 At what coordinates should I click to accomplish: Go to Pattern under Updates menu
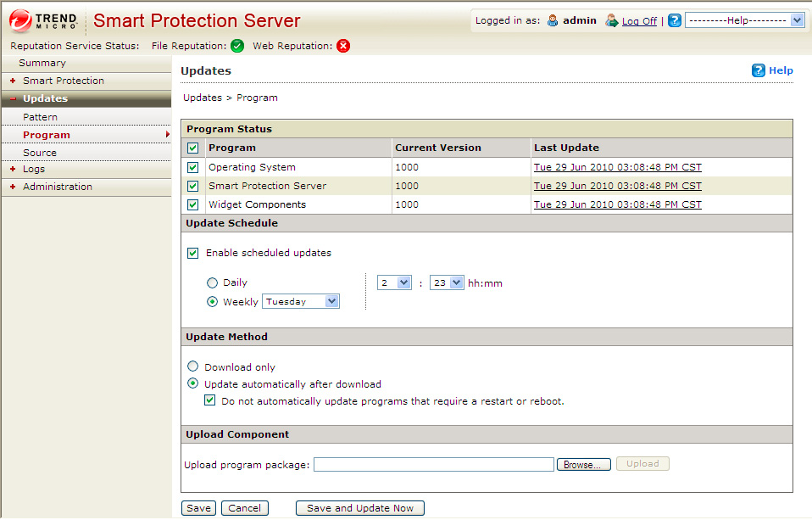pyautogui.click(x=41, y=117)
